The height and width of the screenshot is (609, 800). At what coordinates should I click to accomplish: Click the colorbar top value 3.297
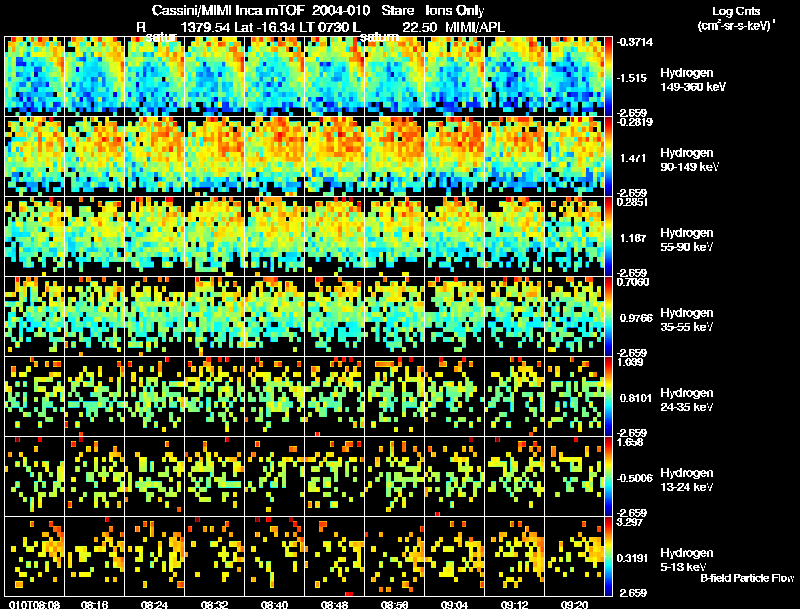(x=630, y=522)
